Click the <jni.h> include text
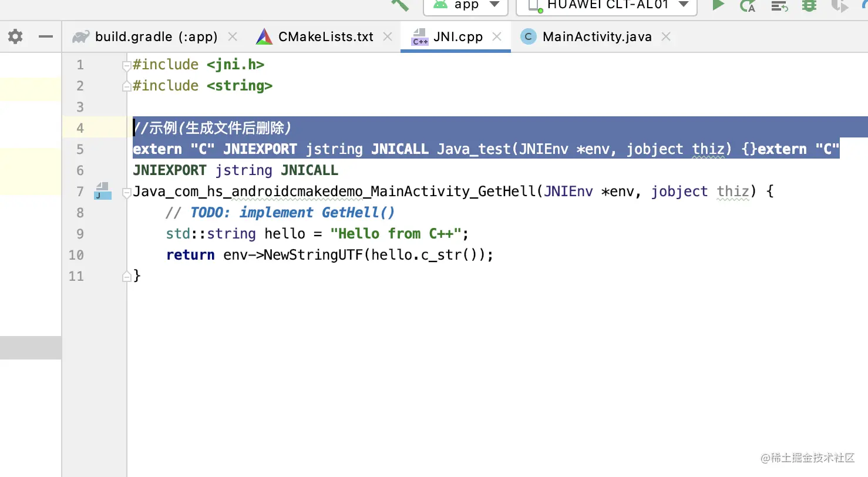The image size is (868, 477). (235, 65)
